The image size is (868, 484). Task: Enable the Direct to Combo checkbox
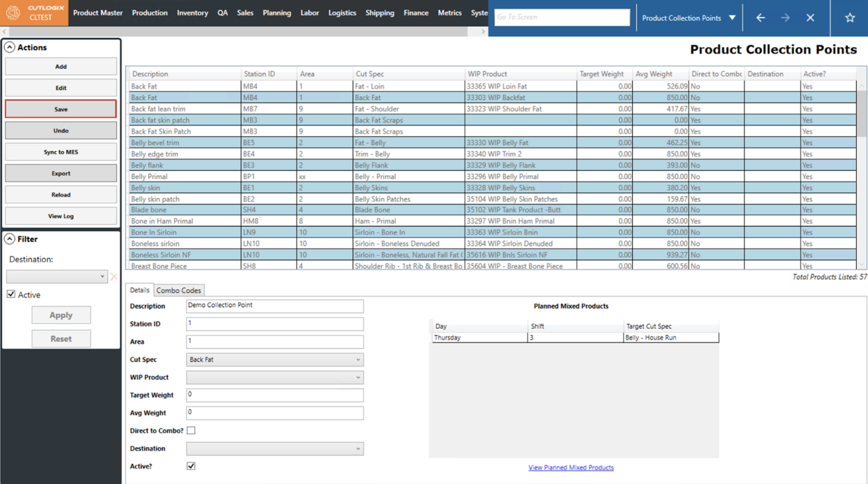tap(191, 430)
